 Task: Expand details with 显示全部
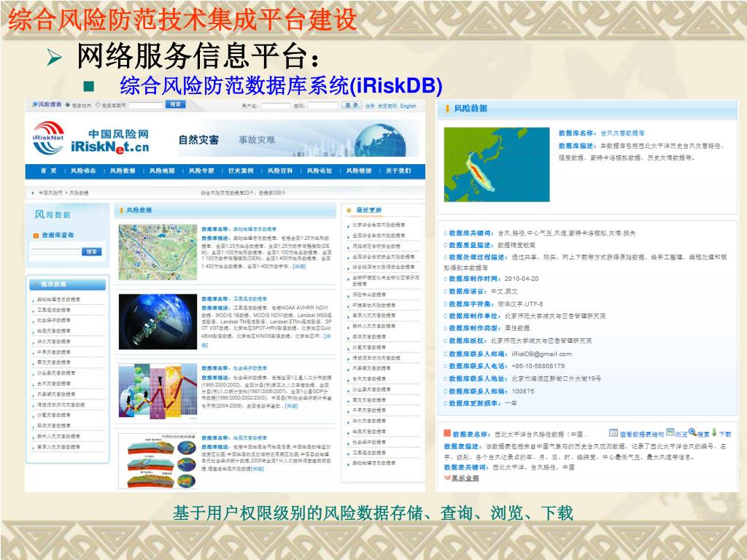tap(465, 478)
